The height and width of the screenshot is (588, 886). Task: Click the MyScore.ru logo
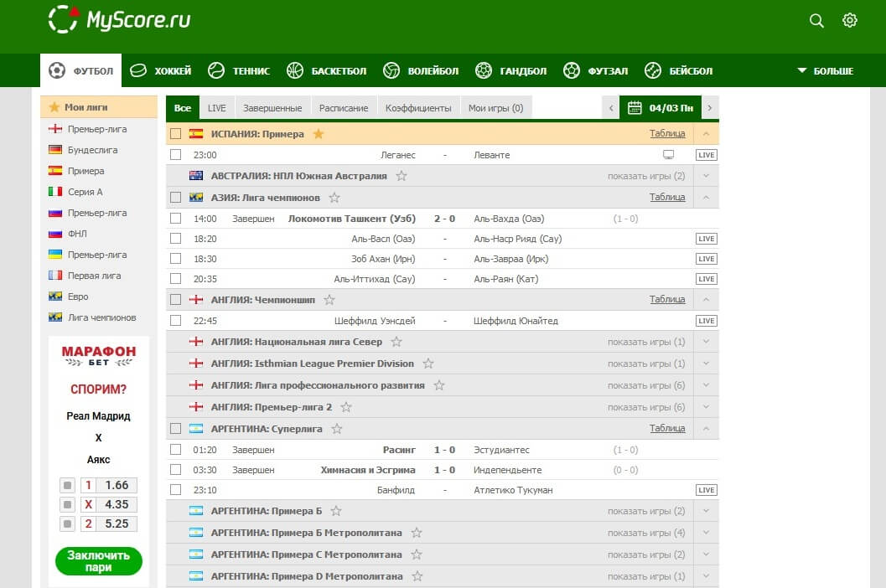119,20
